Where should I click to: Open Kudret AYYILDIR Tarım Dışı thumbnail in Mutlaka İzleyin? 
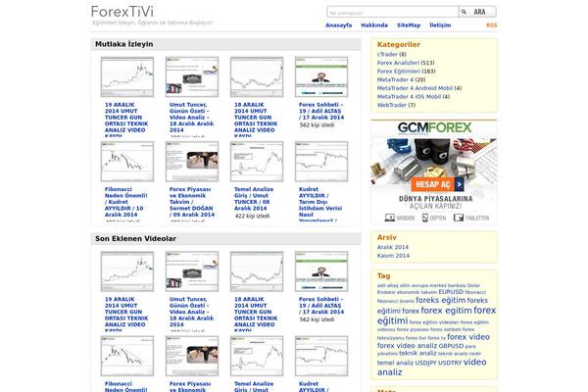click(321, 162)
